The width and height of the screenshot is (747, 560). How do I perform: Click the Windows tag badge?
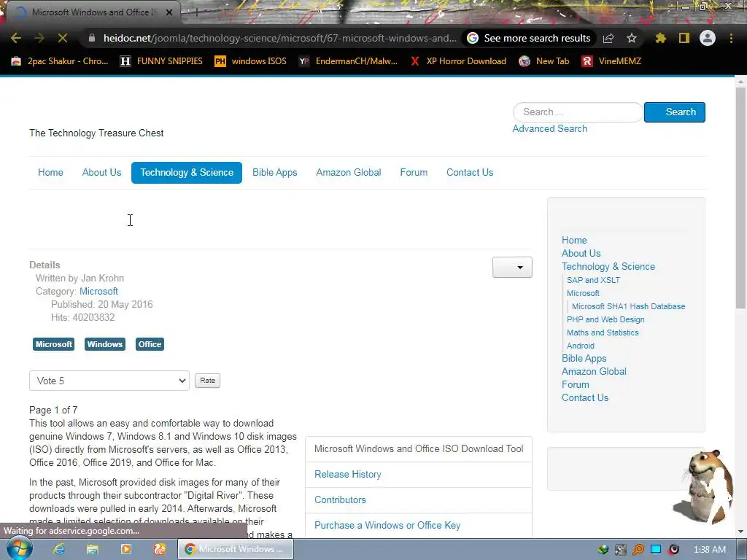(x=105, y=344)
